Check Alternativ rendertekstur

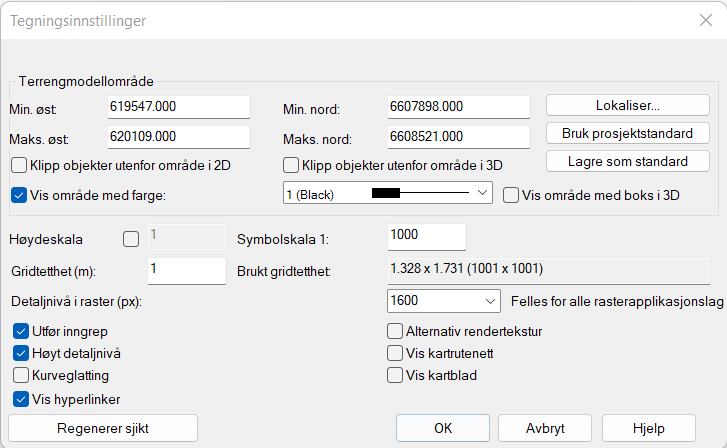pyautogui.click(x=395, y=330)
